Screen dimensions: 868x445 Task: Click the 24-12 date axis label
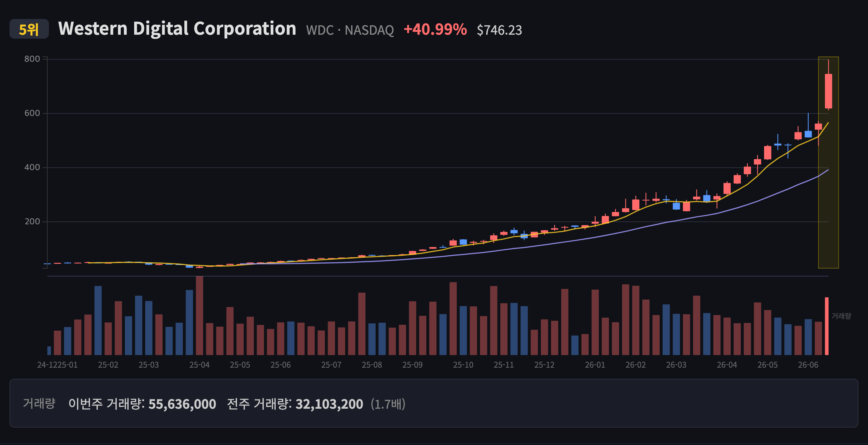(x=47, y=365)
